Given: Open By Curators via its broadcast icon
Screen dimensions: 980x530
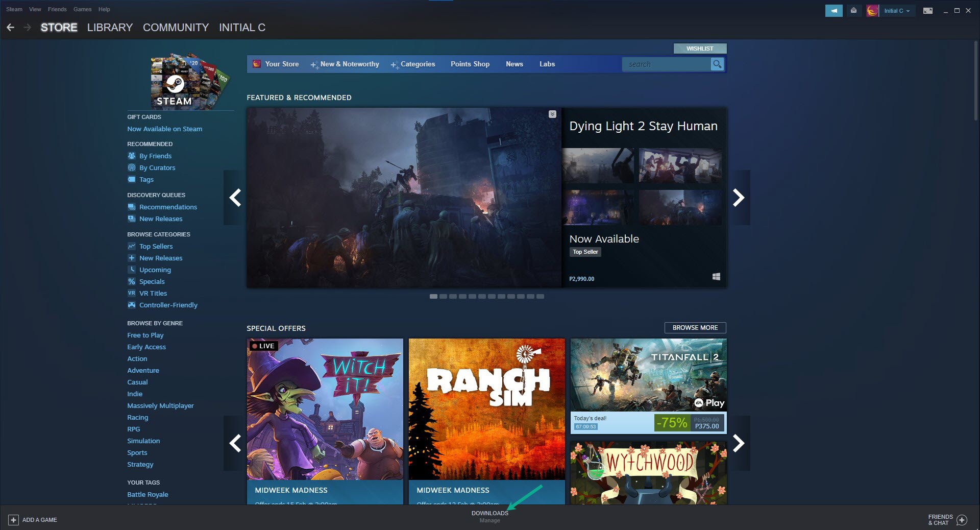Looking at the screenshot, I should pos(132,167).
